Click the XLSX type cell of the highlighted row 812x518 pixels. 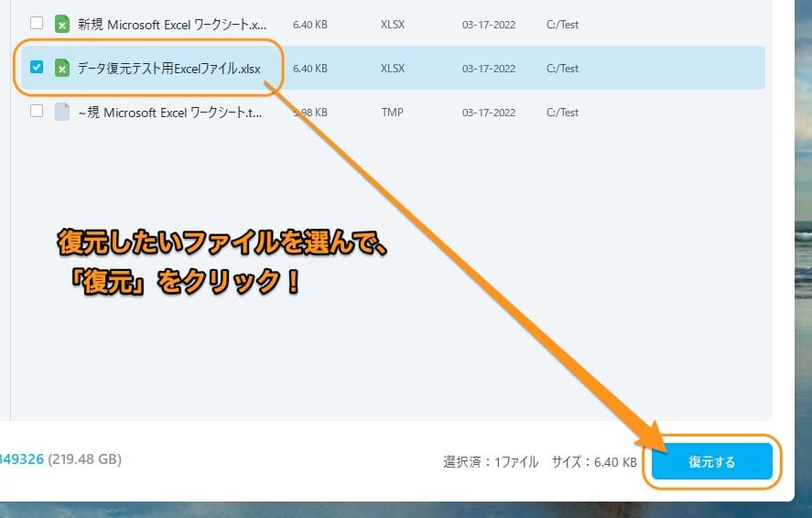click(x=393, y=69)
